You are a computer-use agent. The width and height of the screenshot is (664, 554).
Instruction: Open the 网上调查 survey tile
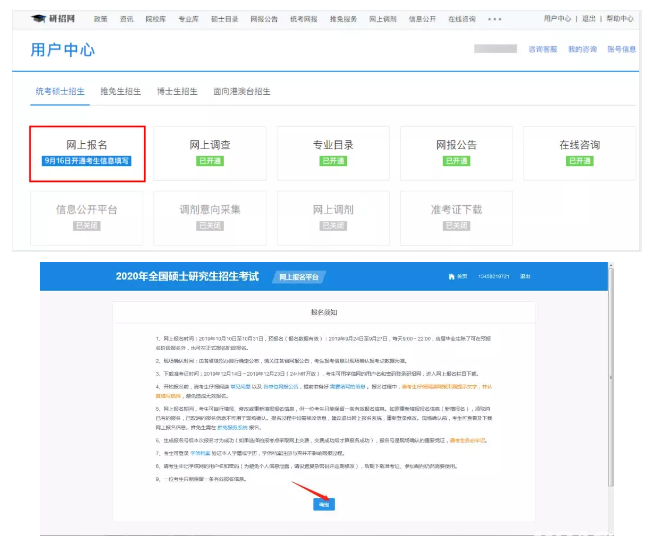pos(210,152)
